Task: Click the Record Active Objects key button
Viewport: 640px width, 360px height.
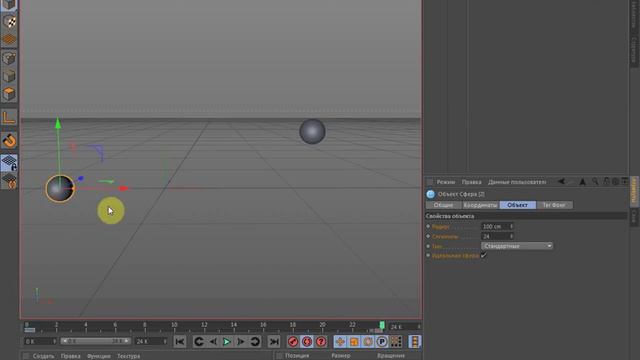Action: point(293,342)
